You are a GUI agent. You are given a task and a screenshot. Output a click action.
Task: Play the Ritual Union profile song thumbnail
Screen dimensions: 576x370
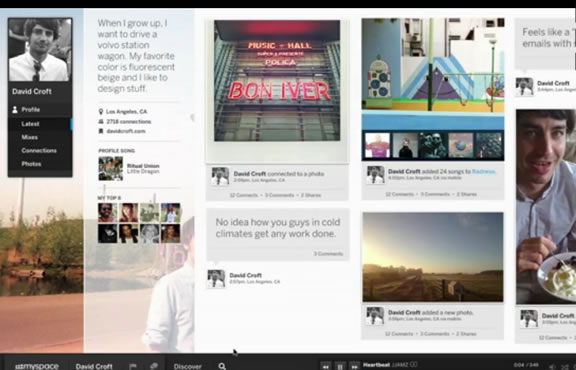[x=111, y=169]
